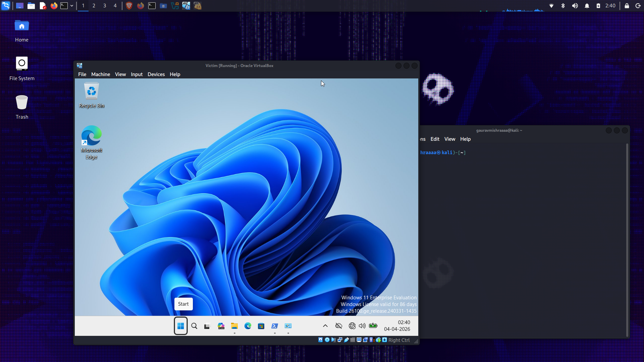This screenshot has width=644, height=362.
Task: Toggle Kali panel volume icon
Action: point(575,6)
